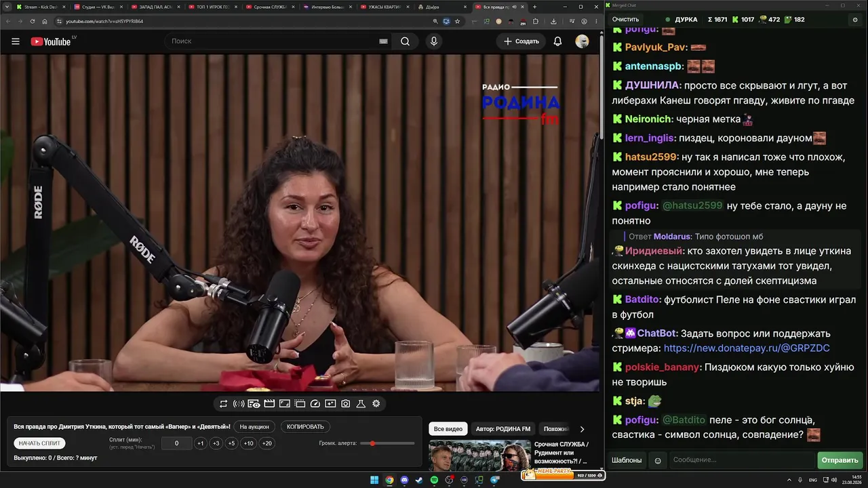Open the player toolbar gear settings

[376, 404]
